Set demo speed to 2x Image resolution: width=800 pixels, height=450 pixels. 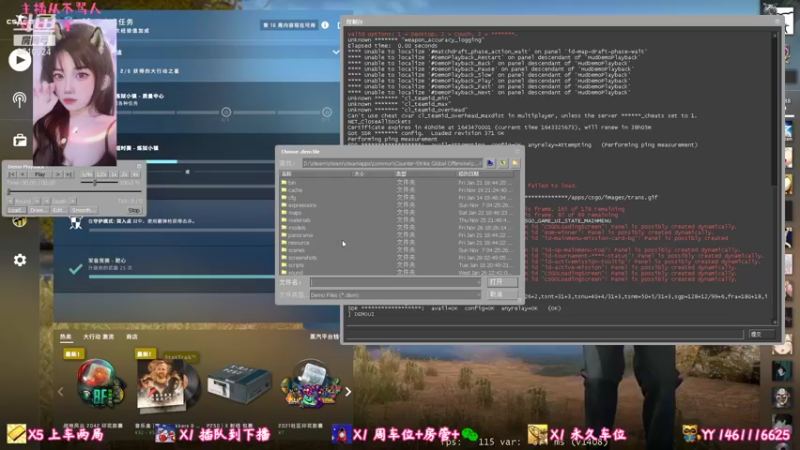pos(124,174)
